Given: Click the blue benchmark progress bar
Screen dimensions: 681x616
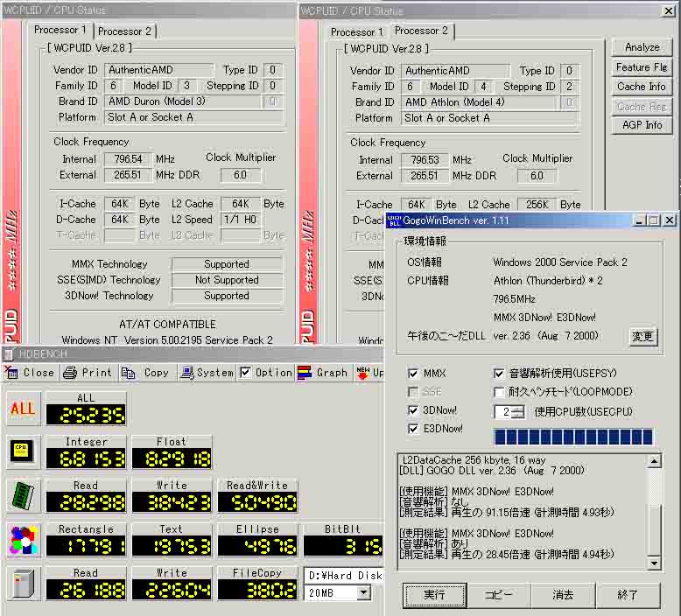Looking at the screenshot, I should click(x=573, y=437).
